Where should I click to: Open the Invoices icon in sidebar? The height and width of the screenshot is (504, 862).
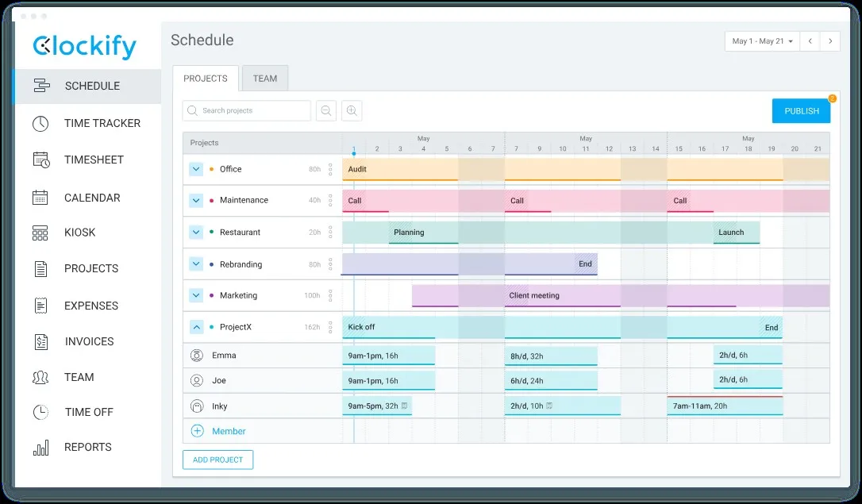pyautogui.click(x=41, y=342)
